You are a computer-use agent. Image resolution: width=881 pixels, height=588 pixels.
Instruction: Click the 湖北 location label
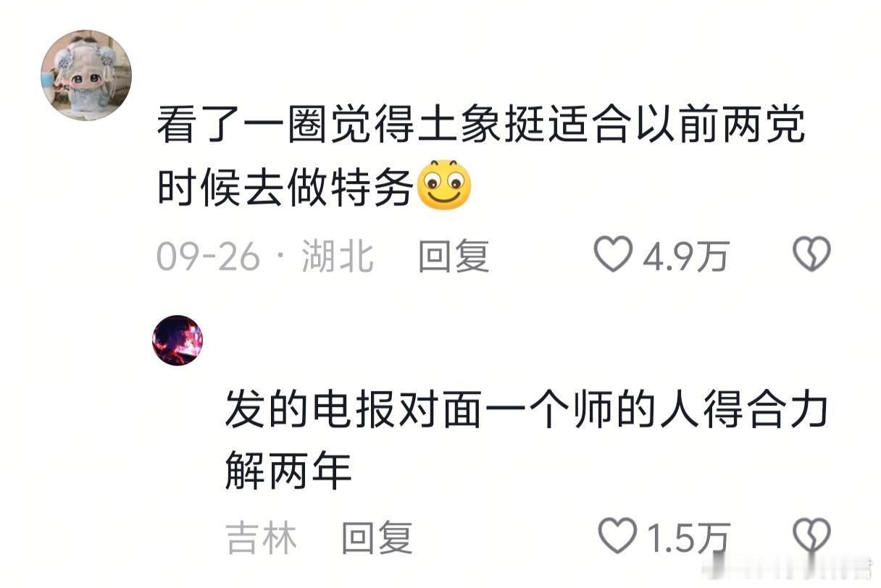coord(338,256)
